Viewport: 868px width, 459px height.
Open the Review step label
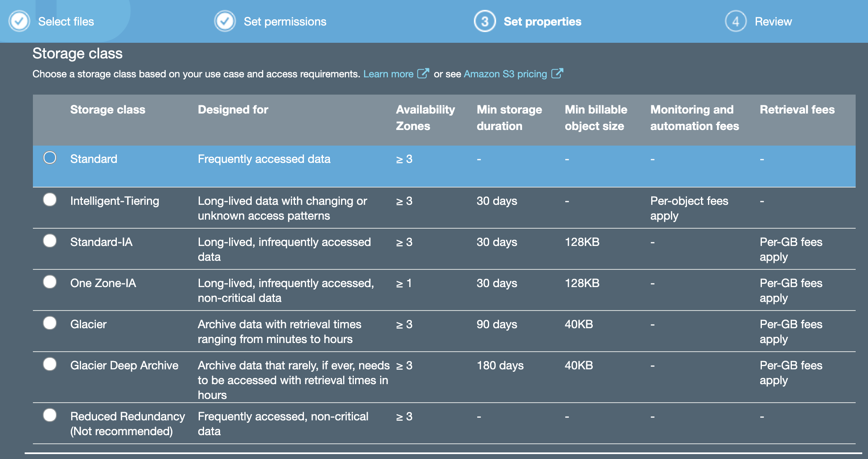click(x=773, y=21)
